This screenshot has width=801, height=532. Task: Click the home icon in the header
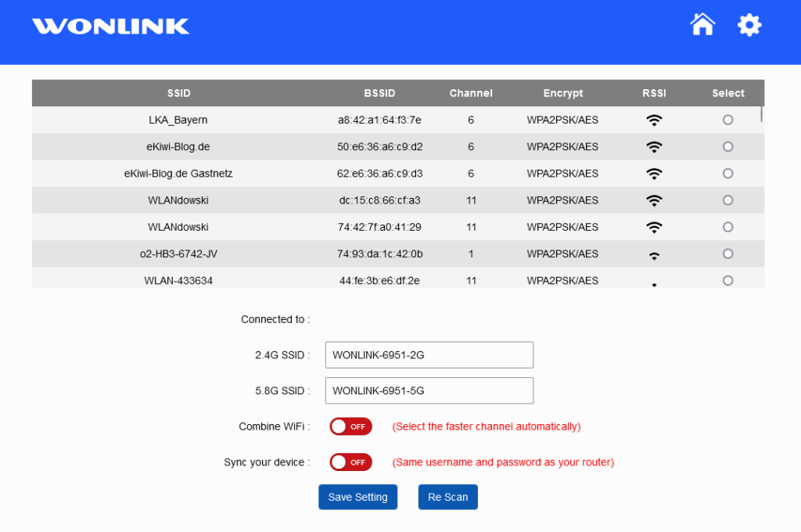coord(702,24)
